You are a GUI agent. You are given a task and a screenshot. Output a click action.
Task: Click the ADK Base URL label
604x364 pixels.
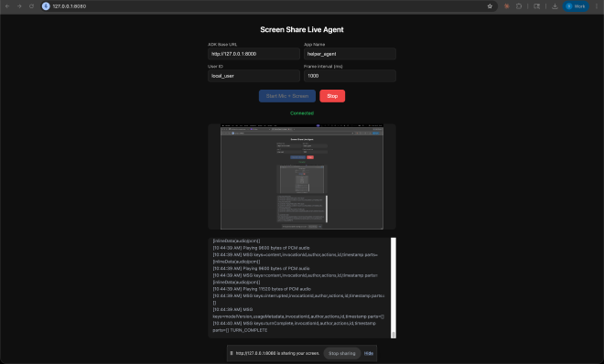[222, 45]
